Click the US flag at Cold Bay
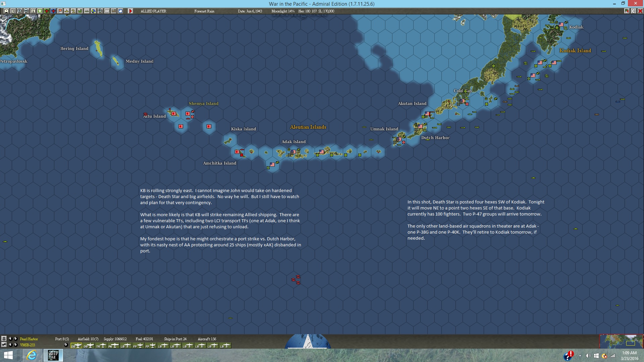Image resolution: width=644 pixels, height=362 pixels. click(x=463, y=101)
